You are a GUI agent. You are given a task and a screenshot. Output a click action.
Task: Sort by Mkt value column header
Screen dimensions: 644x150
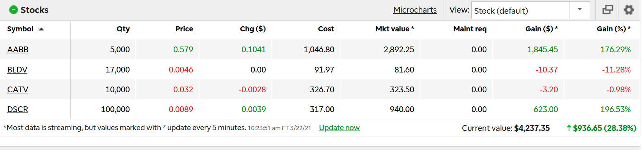393,29
